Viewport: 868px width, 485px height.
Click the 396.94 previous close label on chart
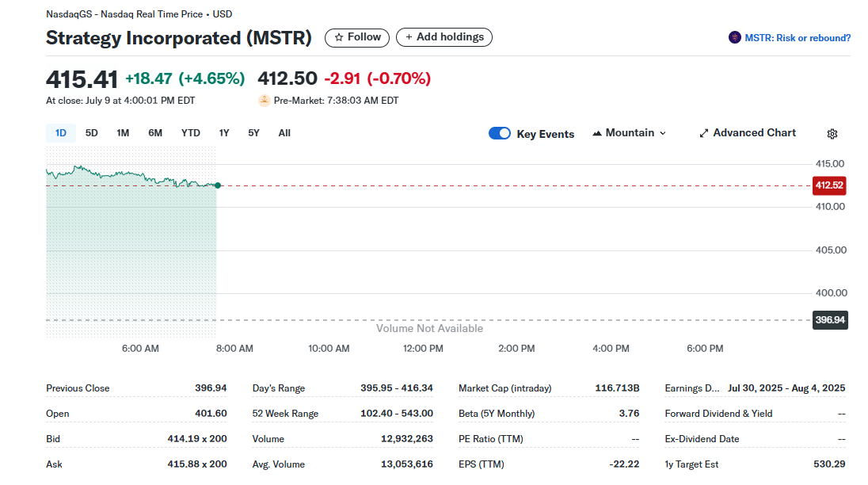[x=830, y=320]
